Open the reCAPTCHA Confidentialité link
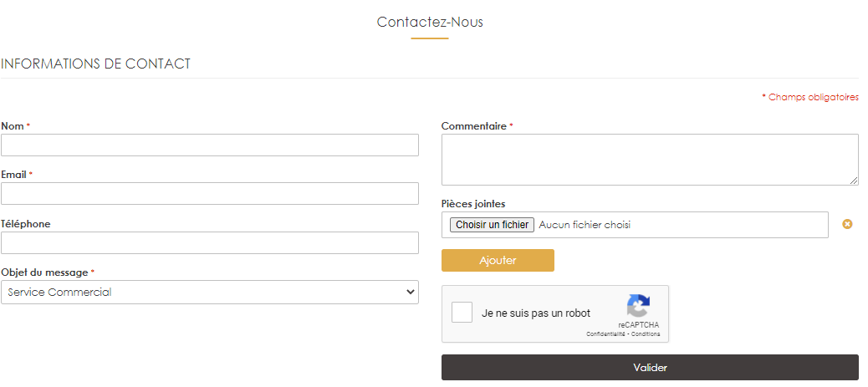This screenshot has width=868, height=387. pos(605,334)
